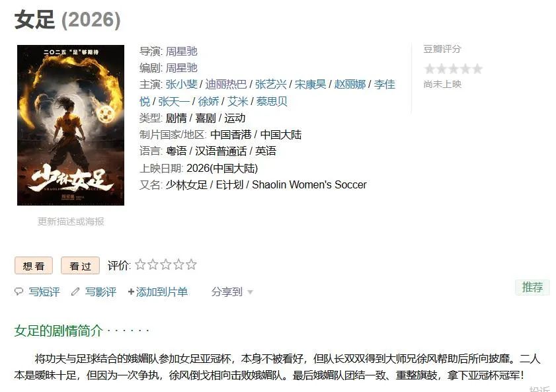
Task: Click the 写影评 link
Action: (100, 292)
